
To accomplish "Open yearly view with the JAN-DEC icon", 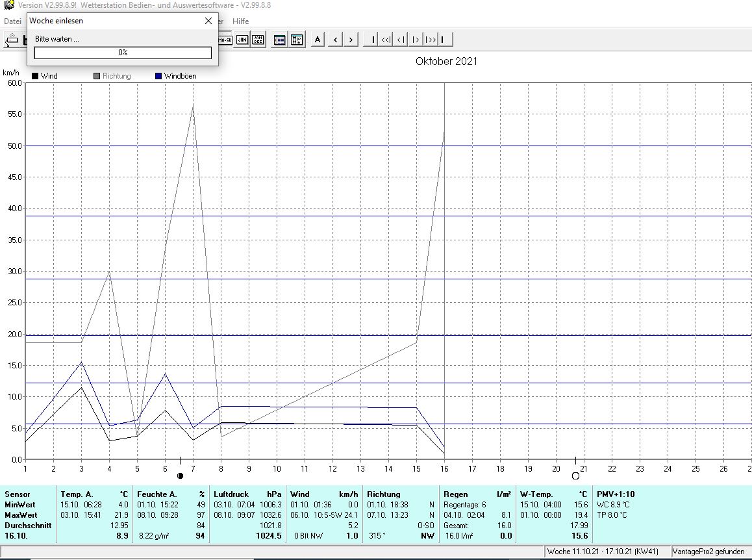I will point(258,39).
